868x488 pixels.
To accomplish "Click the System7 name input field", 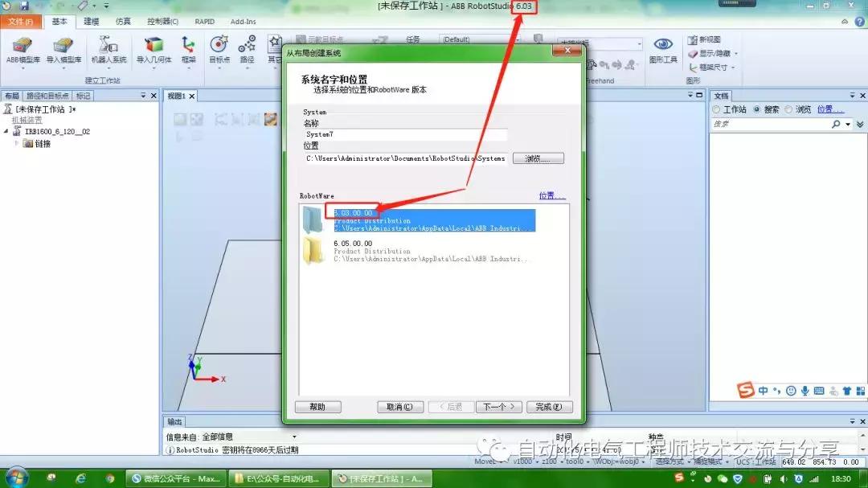I will click(x=402, y=133).
